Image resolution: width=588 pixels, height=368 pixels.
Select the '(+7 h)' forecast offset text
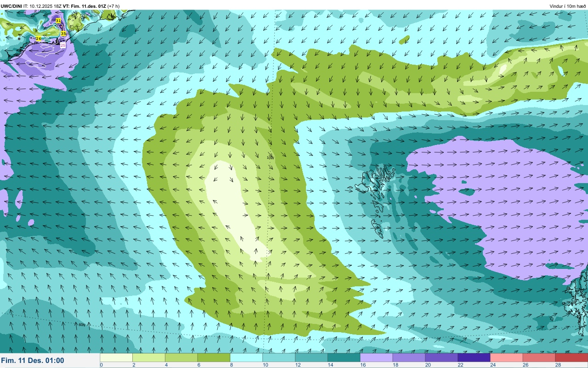114,6
